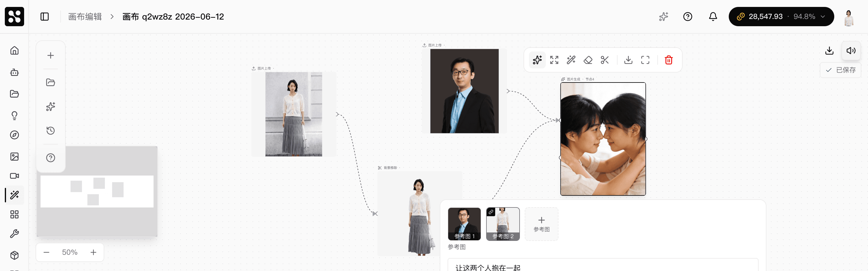Toggle sound with the speaker button
Image resolution: width=868 pixels, height=271 pixels.
pyautogui.click(x=851, y=51)
